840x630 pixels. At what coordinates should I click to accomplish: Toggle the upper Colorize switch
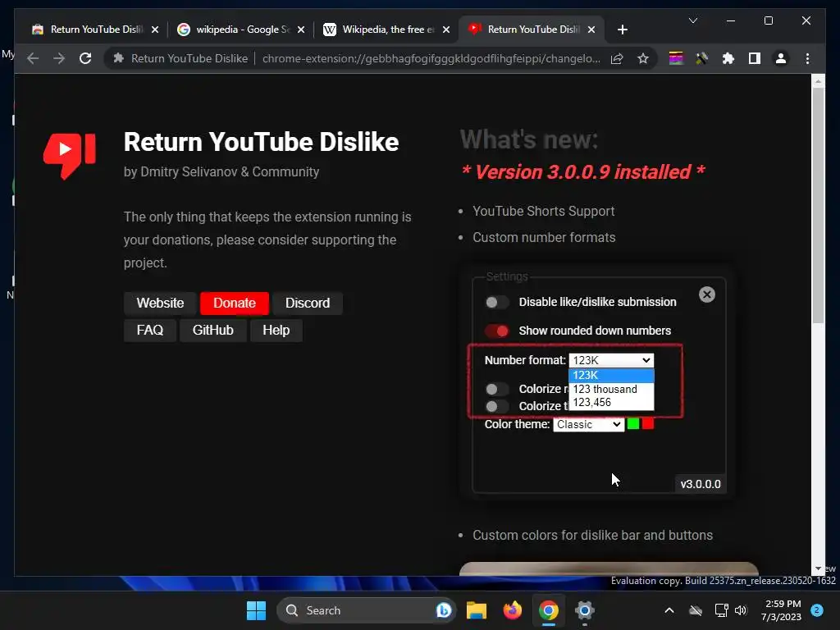(x=496, y=389)
